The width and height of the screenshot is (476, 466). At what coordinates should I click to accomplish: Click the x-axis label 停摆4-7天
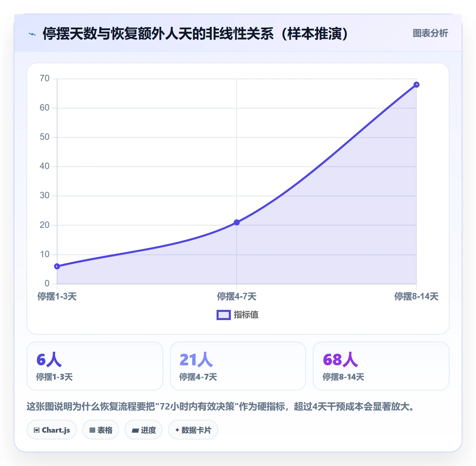coord(237,297)
